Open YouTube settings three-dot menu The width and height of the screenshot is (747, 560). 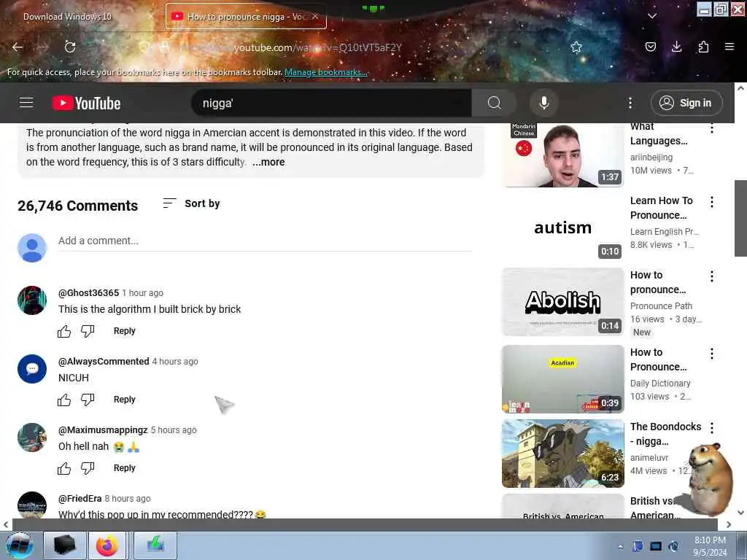630,103
